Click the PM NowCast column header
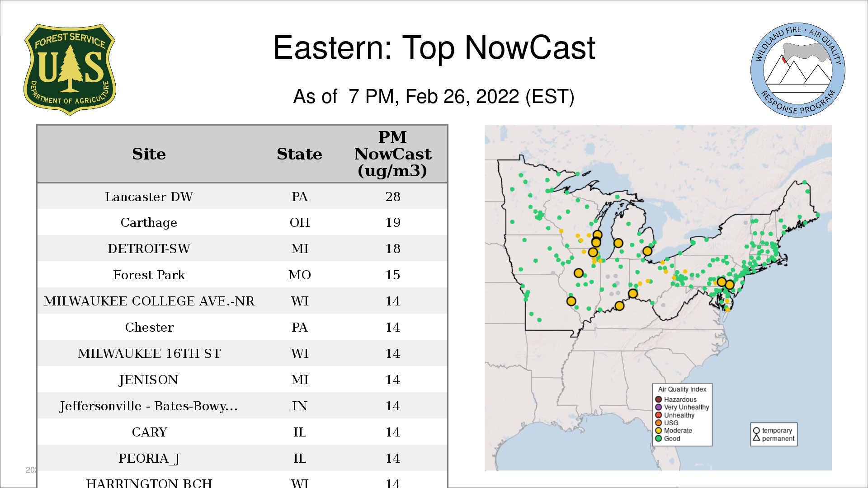 pos(392,154)
